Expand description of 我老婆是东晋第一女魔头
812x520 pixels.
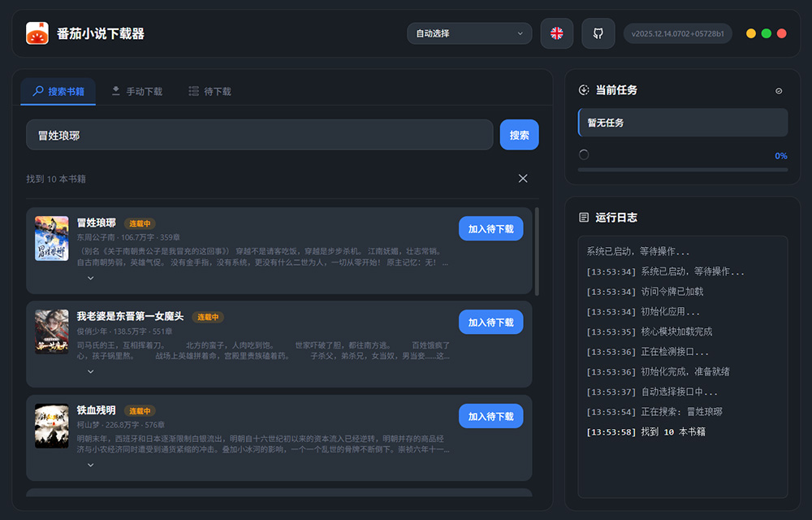pyautogui.click(x=91, y=372)
